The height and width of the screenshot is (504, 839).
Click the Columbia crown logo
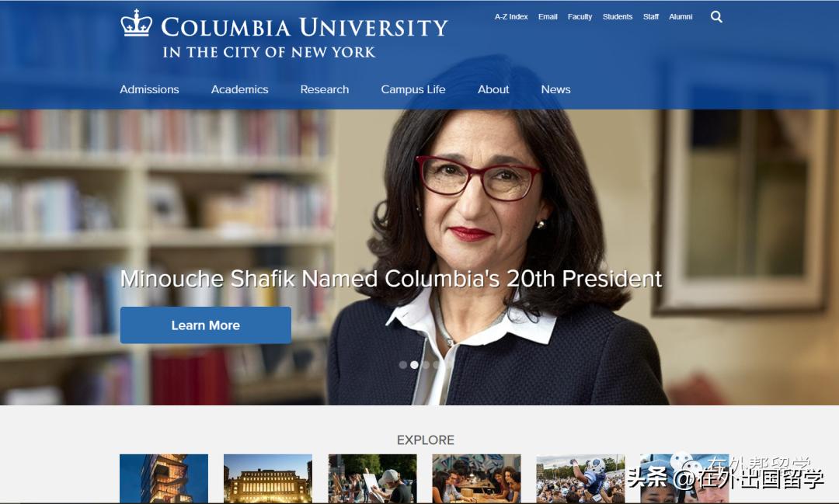(137, 23)
